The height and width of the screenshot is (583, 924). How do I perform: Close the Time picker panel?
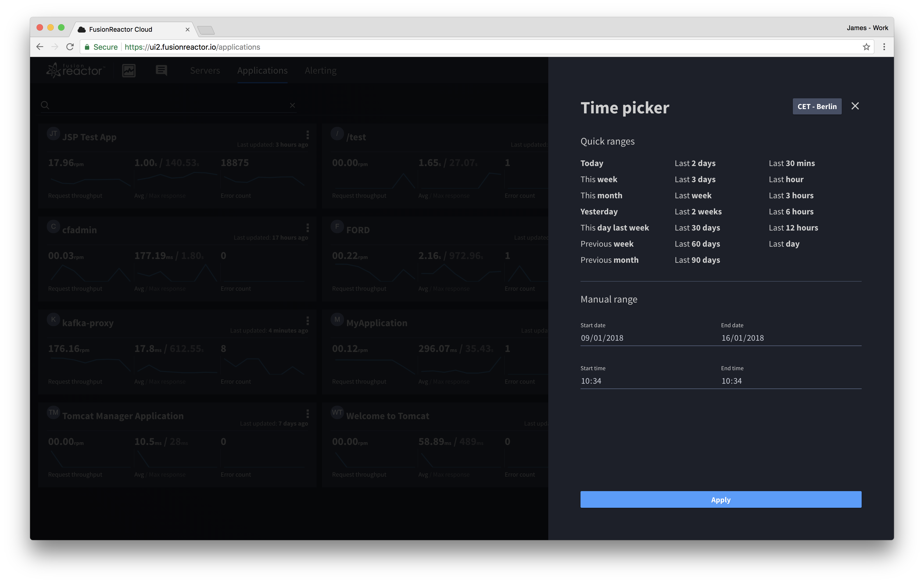pyautogui.click(x=855, y=106)
